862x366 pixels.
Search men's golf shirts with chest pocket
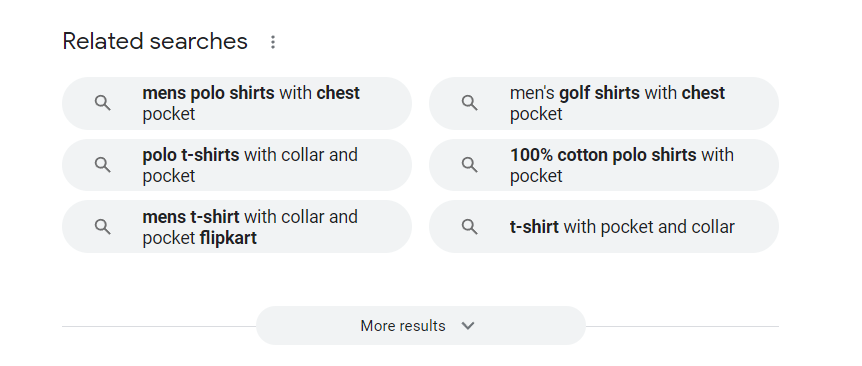pos(604,103)
